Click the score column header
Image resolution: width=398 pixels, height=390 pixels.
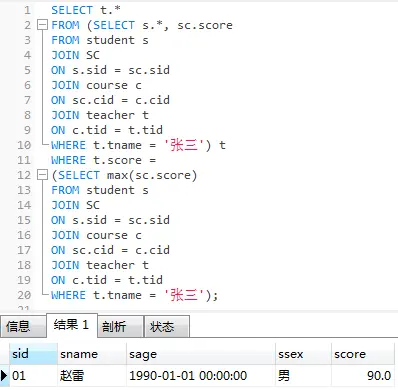click(x=363, y=354)
